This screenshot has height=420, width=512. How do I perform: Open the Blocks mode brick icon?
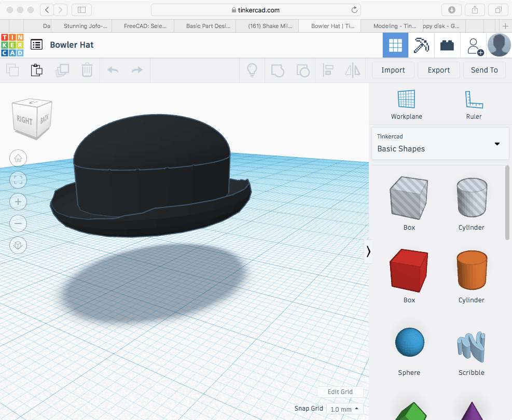point(447,46)
